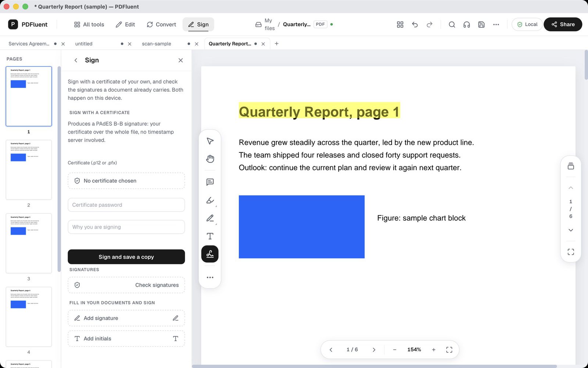
Task: Click Add initials option
Action: pos(126,339)
